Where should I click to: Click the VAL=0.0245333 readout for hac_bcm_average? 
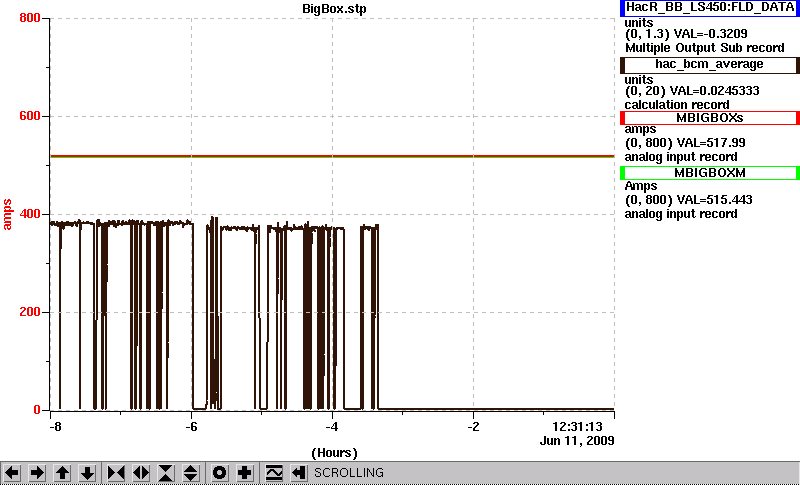click(717, 91)
